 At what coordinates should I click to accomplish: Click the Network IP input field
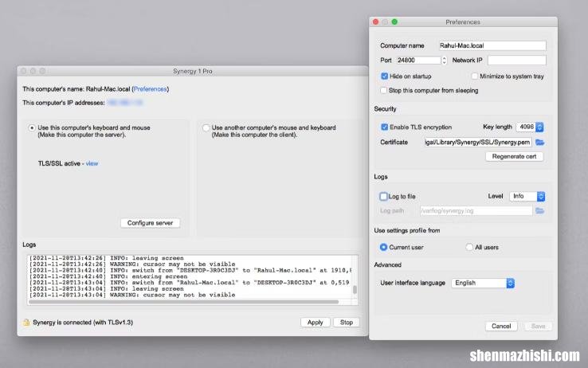517,60
